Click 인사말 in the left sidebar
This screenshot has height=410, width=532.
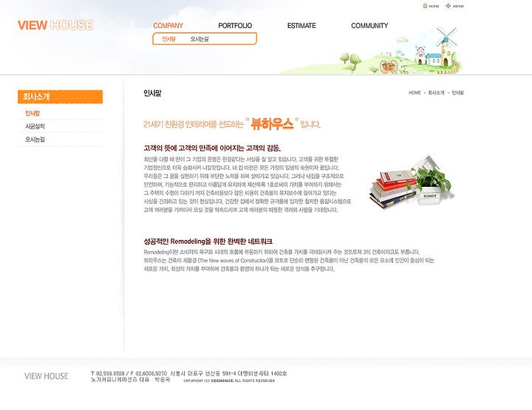pyautogui.click(x=33, y=113)
